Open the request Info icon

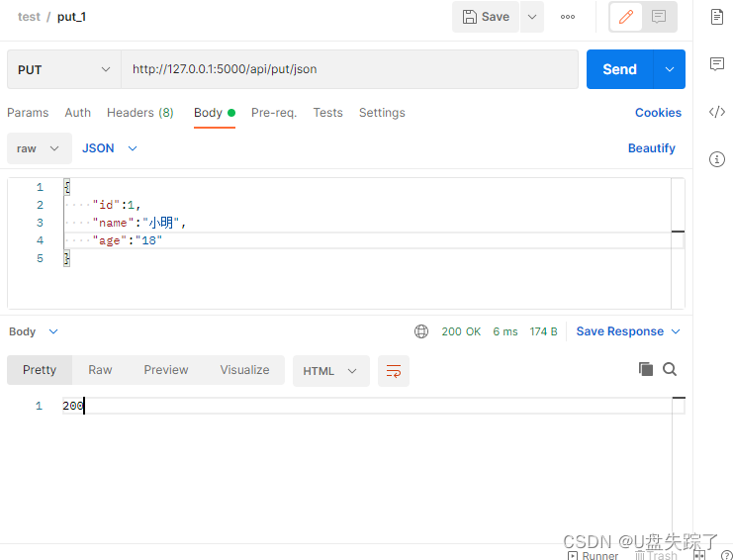(717, 159)
